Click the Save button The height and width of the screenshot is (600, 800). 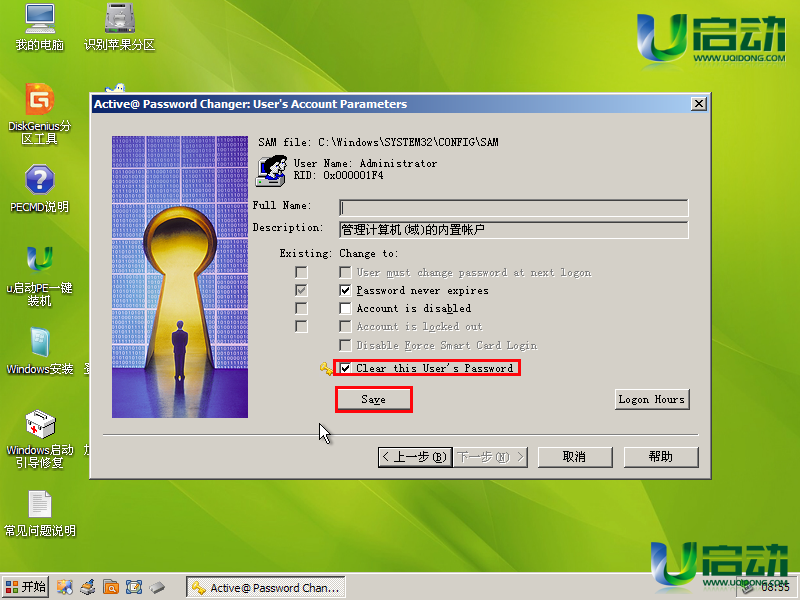[x=373, y=399]
